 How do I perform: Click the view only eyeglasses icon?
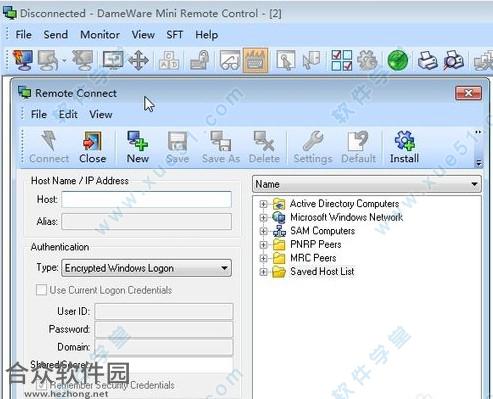[x=230, y=60]
